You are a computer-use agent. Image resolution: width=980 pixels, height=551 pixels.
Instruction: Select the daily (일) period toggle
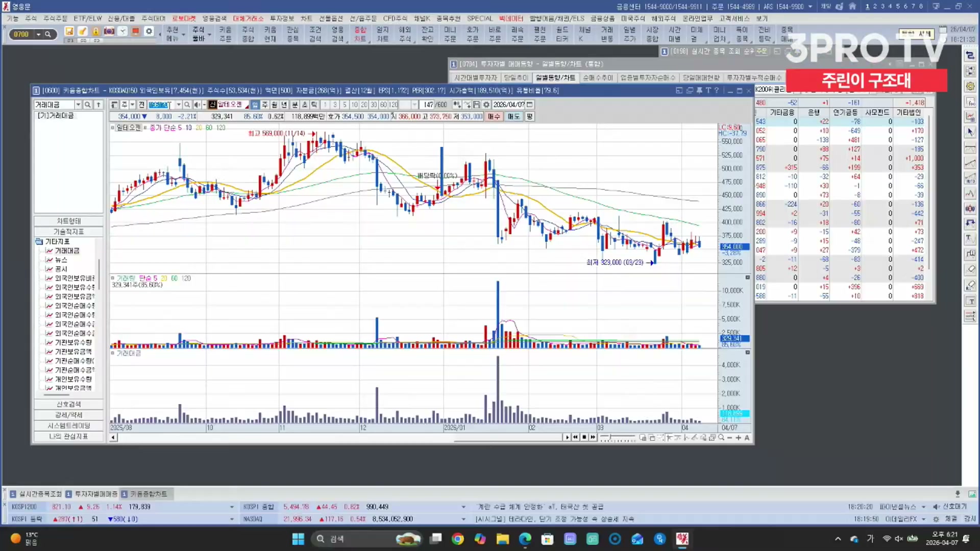point(255,105)
